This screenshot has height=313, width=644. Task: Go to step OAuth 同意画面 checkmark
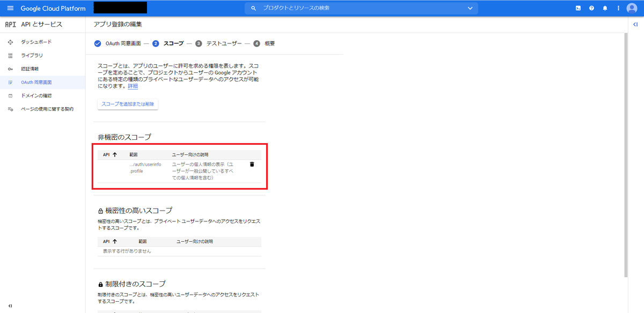click(x=97, y=43)
